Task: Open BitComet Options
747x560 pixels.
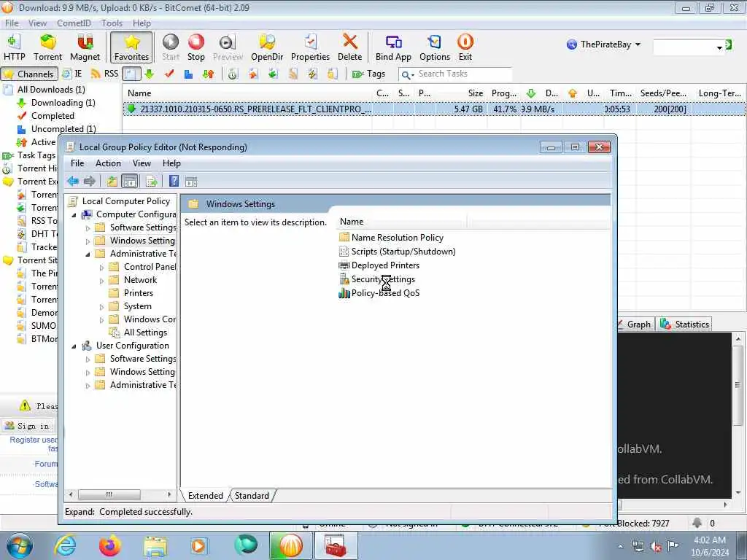Action: (435, 47)
